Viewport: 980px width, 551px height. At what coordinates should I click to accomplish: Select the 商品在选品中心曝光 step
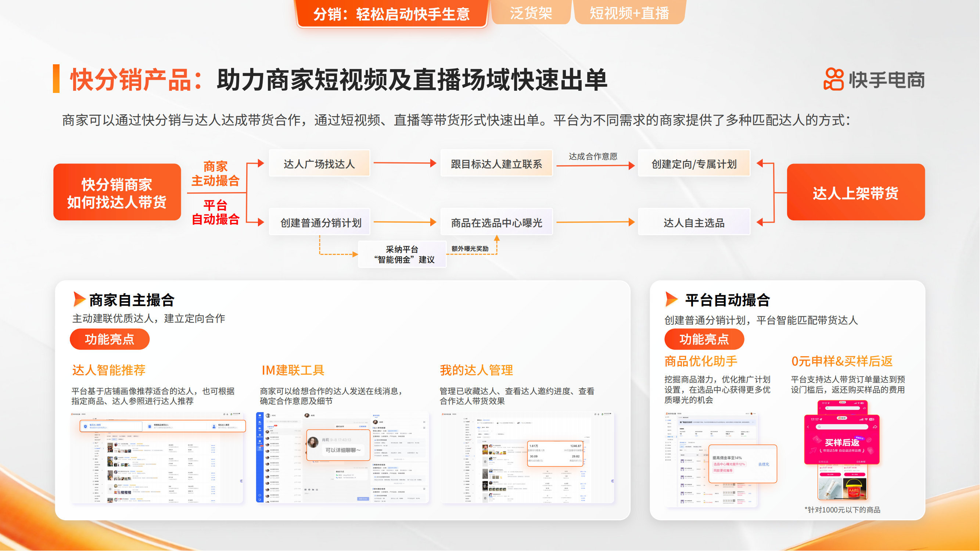(x=496, y=222)
